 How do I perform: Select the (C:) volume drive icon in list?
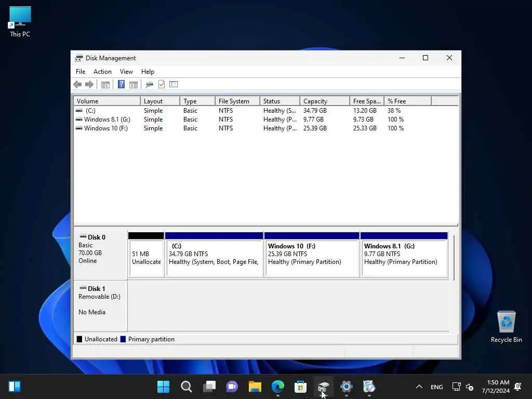click(79, 111)
